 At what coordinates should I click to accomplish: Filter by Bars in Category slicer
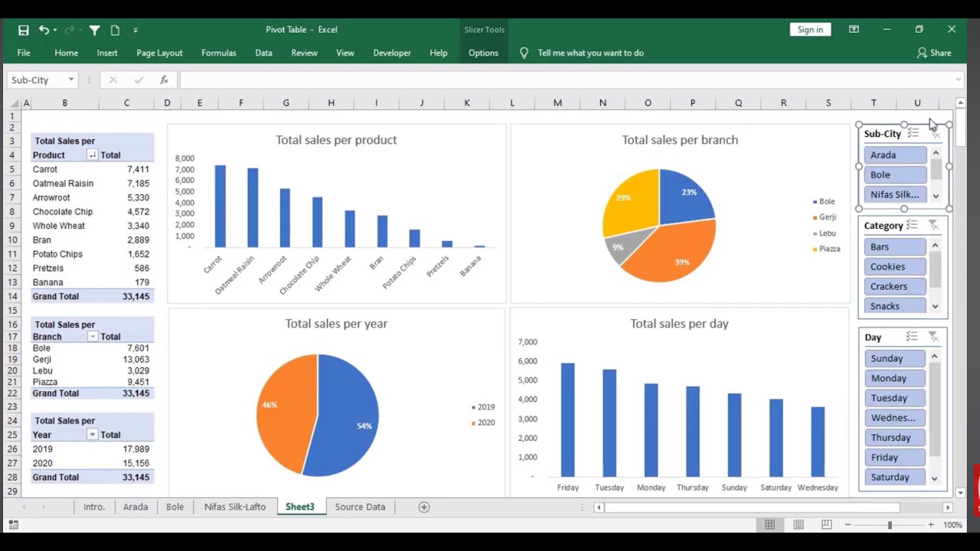coord(895,246)
